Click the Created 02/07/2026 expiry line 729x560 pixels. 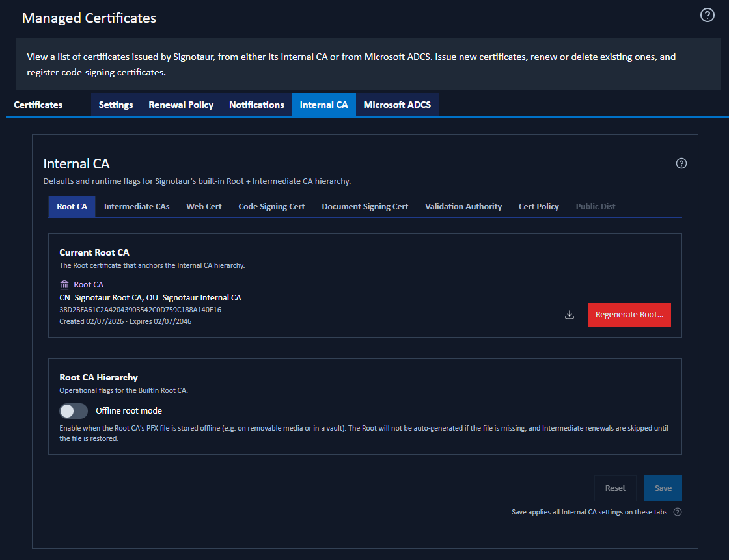click(x=125, y=321)
